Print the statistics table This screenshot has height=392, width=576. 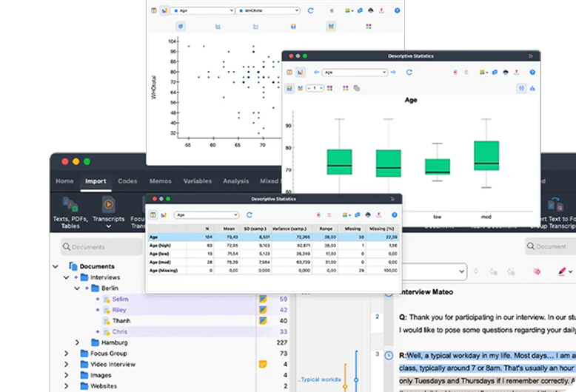tap(368, 214)
